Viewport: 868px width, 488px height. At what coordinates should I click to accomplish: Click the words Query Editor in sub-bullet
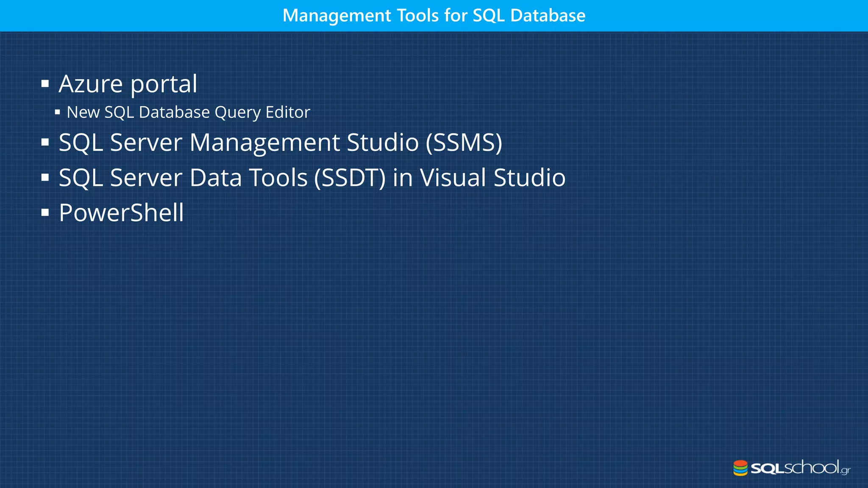pyautogui.click(x=262, y=112)
